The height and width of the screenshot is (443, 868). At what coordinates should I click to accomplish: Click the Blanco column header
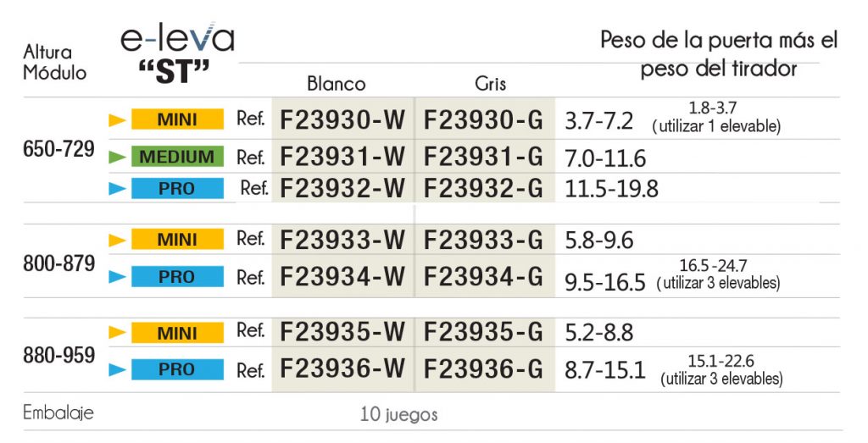click(337, 84)
